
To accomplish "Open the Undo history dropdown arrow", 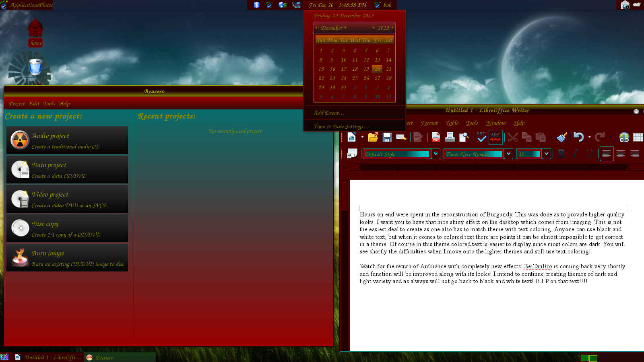I will point(589,137).
